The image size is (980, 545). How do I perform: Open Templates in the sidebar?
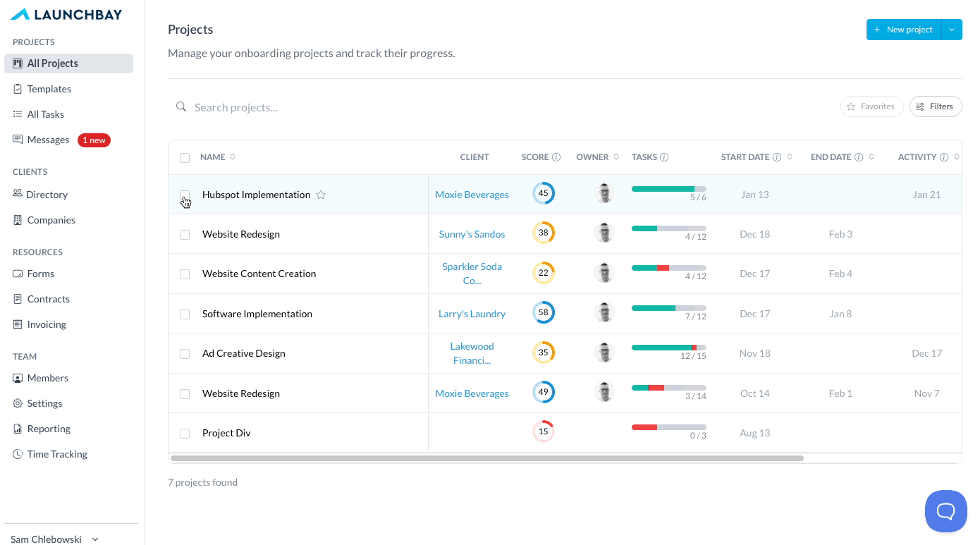pos(49,89)
